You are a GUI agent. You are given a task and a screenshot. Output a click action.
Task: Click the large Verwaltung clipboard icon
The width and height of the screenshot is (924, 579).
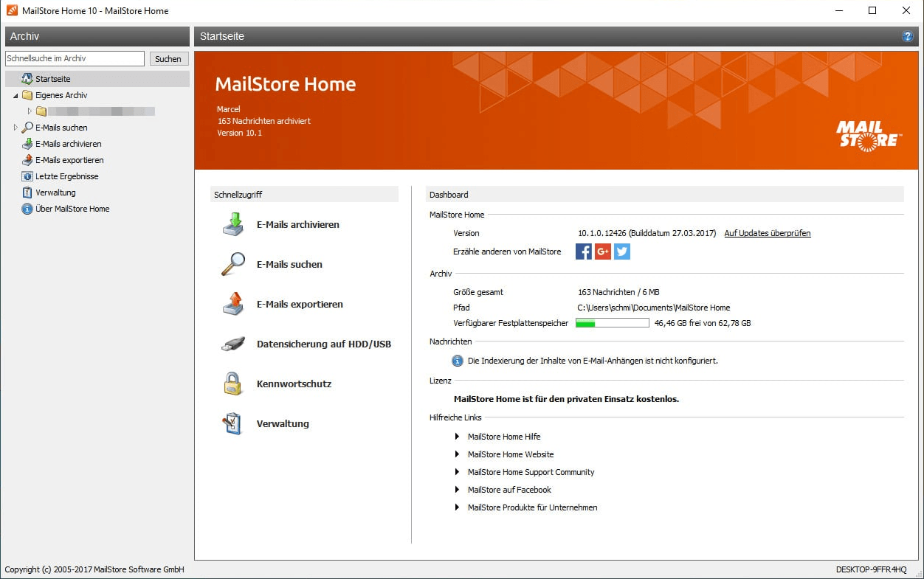[x=233, y=423]
